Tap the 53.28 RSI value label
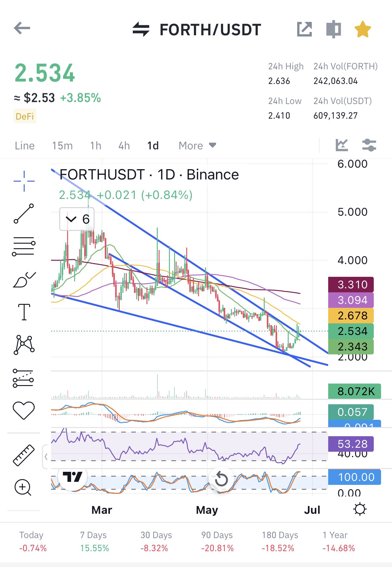 [351, 444]
